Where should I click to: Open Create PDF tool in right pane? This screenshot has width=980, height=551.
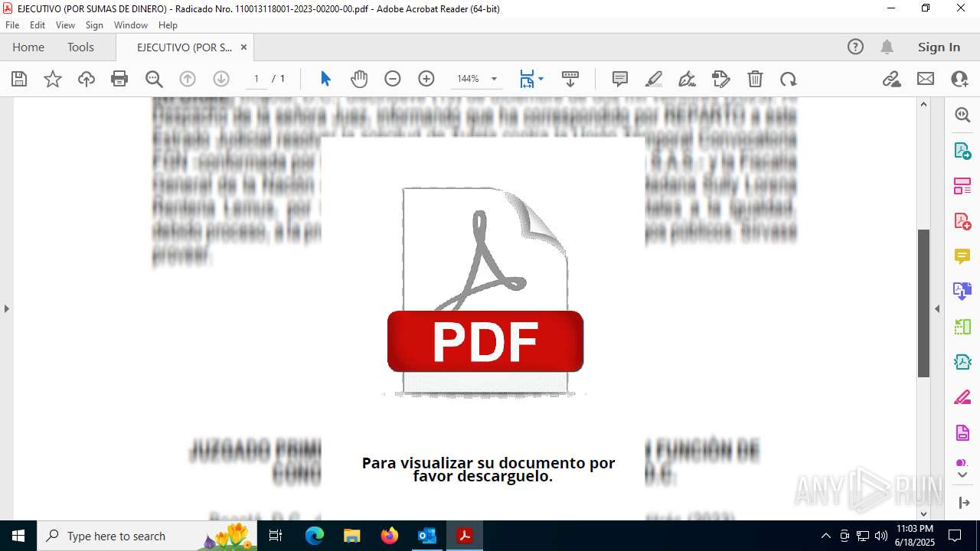tap(962, 221)
